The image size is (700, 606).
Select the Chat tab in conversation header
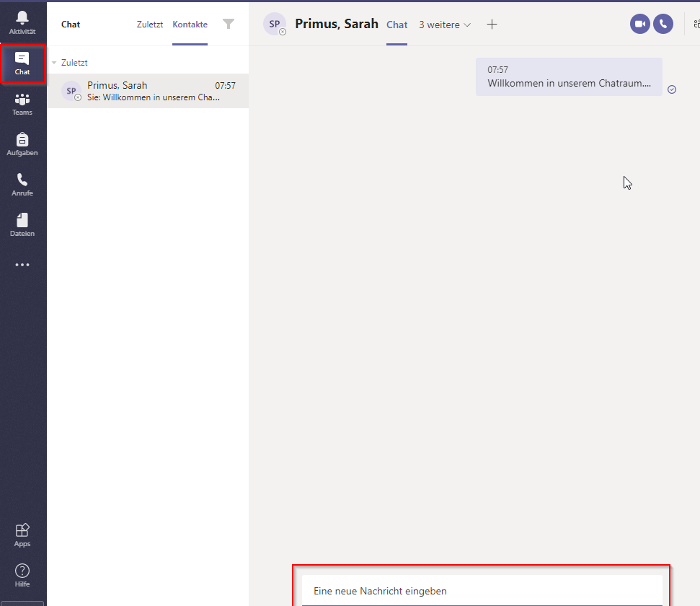point(396,25)
